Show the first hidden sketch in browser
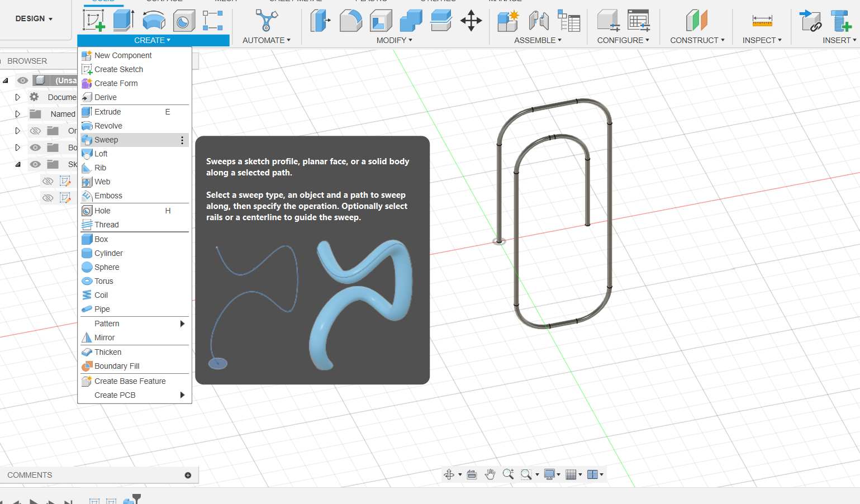This screenshot has width=860, height=504. click(48, 181)
